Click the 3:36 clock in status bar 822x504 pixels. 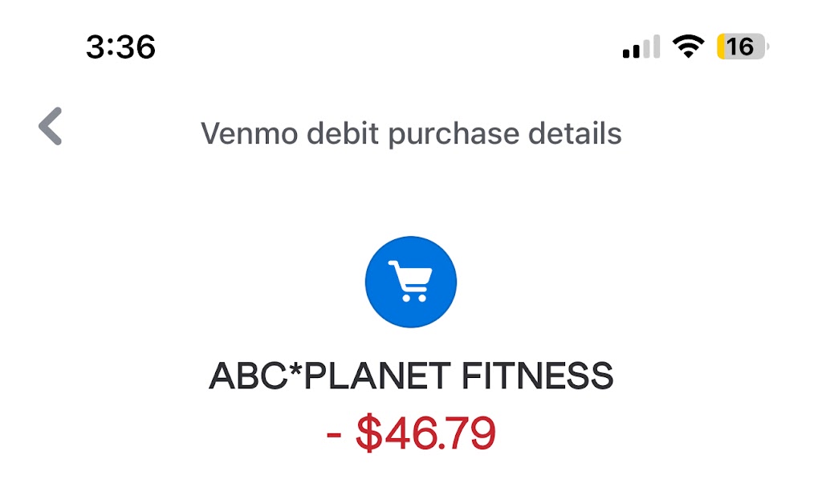coord(120,47)
